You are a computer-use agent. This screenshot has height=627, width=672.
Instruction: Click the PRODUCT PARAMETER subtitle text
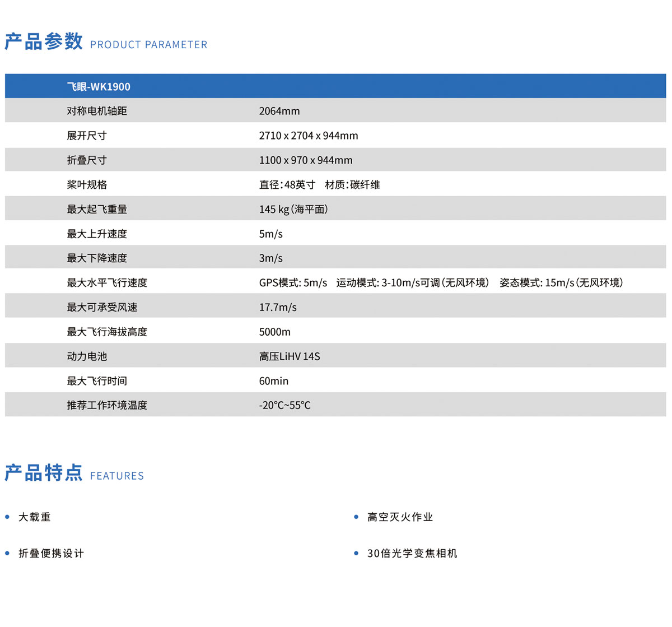[x=148, y=45]
